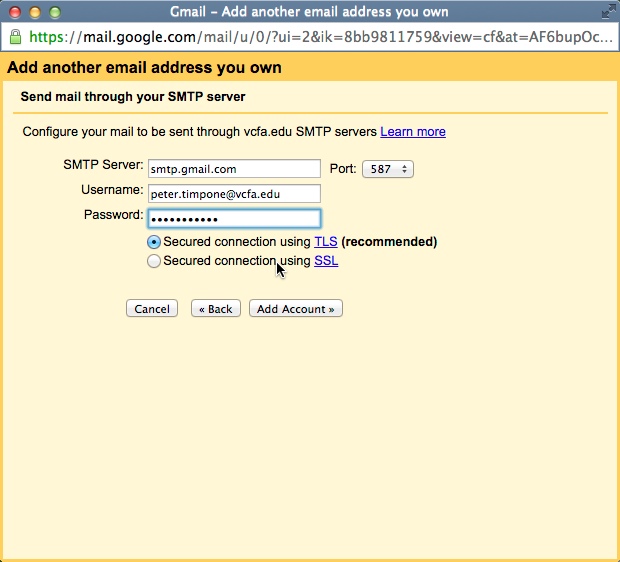Screen dimensions: 620x562
Task: Click the '(recommended)' bold text
Action: tap(389, 242)
